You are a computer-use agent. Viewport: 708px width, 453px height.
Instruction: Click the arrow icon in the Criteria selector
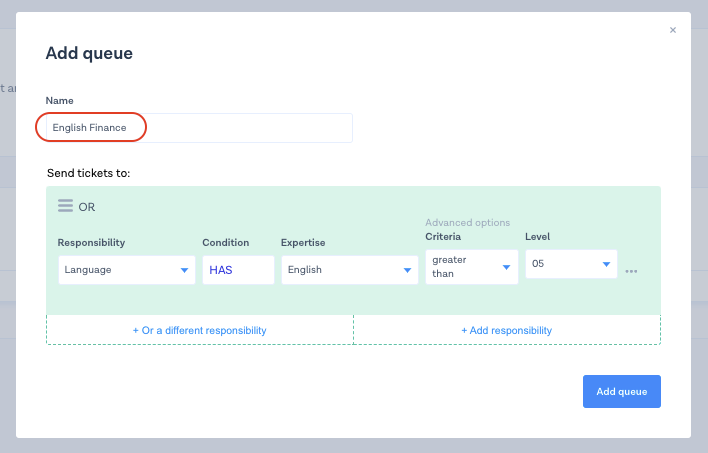point(506,267)
